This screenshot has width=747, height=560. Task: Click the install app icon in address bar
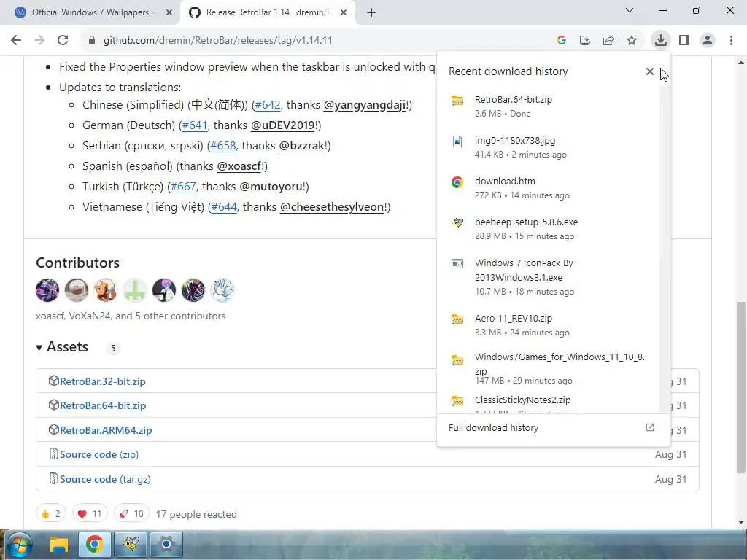coord(584,41)
